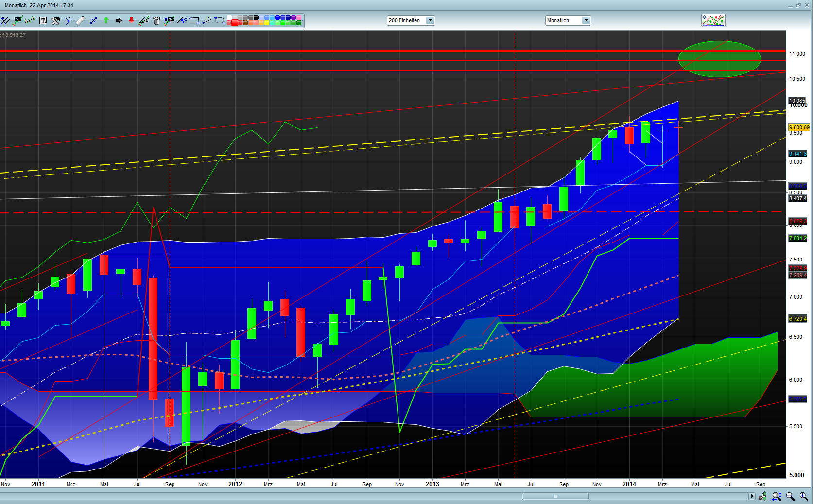The height and width of the screenshot is (504, 813).
Task: Pick the white color swatch
Action: 229,17
